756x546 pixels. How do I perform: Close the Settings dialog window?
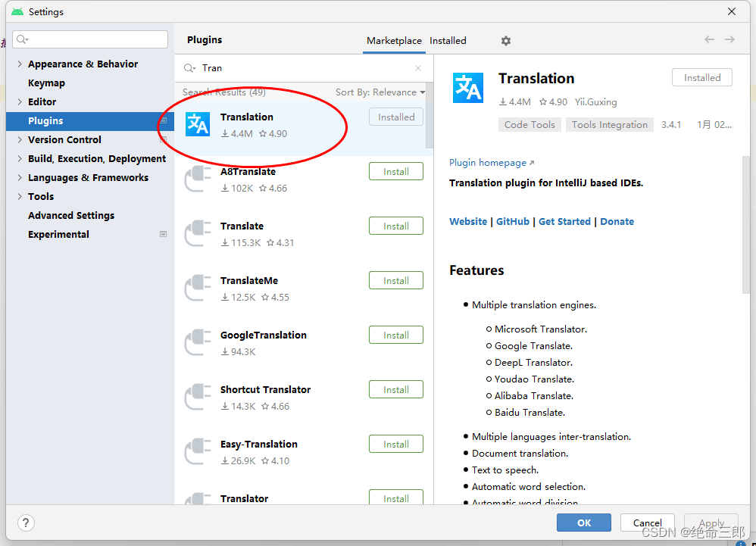pos(732,11)
